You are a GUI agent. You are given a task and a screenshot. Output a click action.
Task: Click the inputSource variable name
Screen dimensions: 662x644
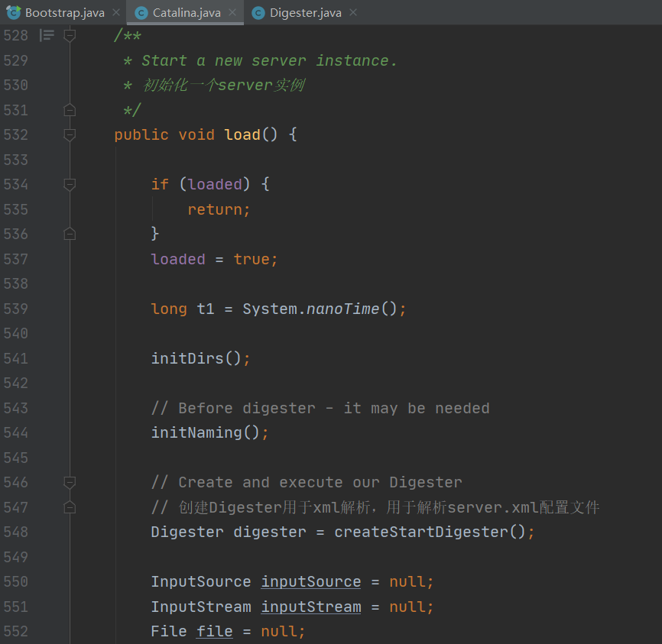(x=311, y=581)
